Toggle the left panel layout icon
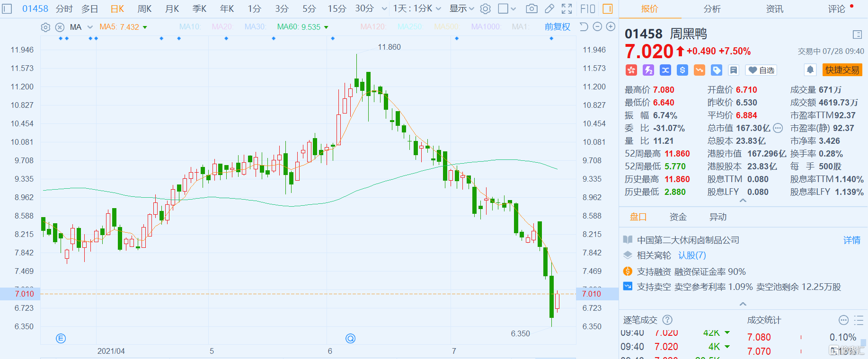 [7, 9]
